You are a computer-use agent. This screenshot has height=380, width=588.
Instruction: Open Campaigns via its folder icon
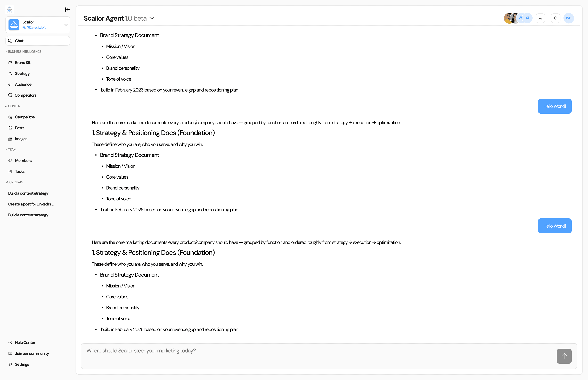[10, 117]
